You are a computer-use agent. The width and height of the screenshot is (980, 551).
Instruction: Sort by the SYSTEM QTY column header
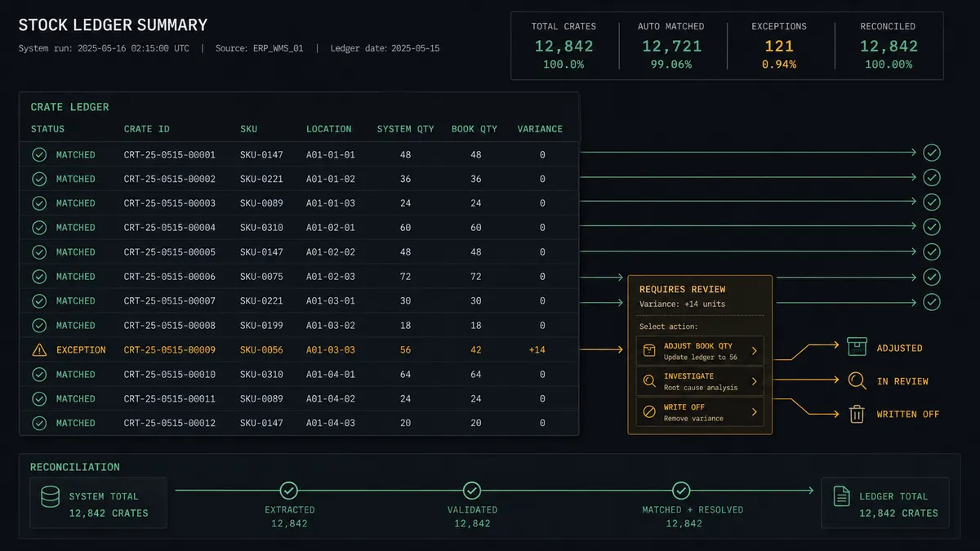click(x=406, y=129)
